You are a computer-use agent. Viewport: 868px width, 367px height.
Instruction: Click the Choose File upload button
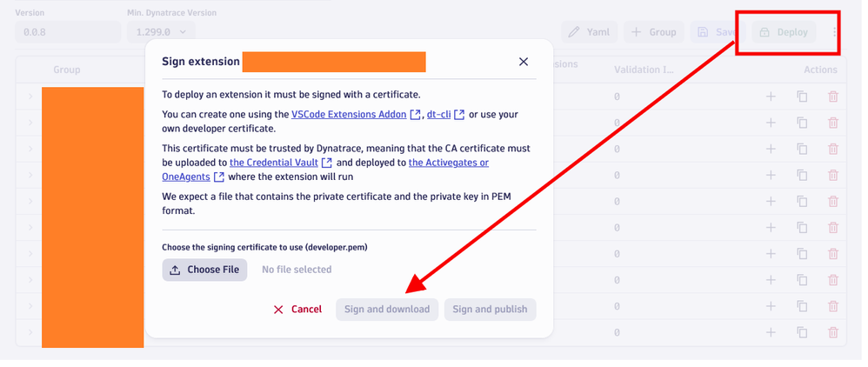pos(204,270)
